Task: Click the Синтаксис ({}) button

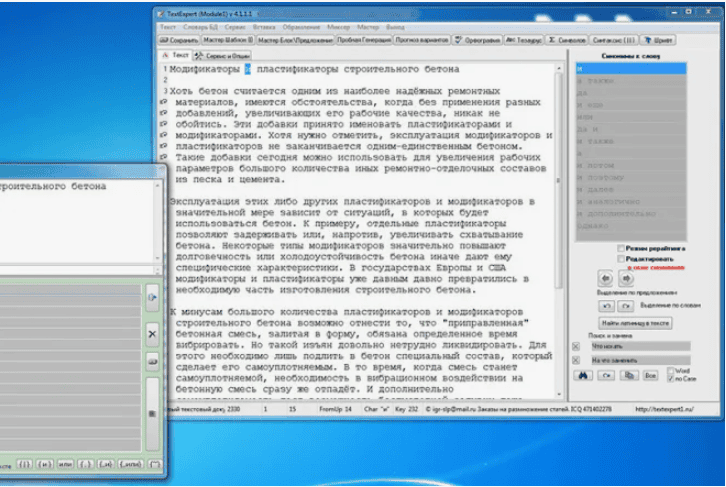Action: tap(614, 40)
